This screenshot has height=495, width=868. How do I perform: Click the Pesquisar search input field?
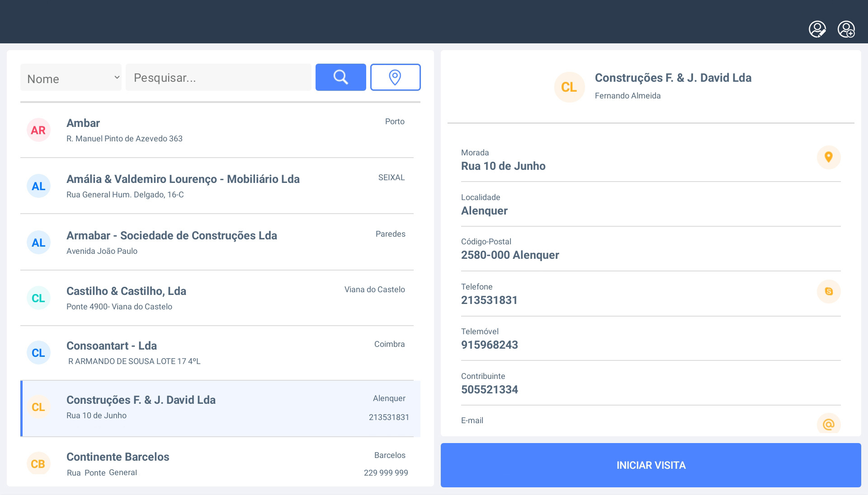218,78
